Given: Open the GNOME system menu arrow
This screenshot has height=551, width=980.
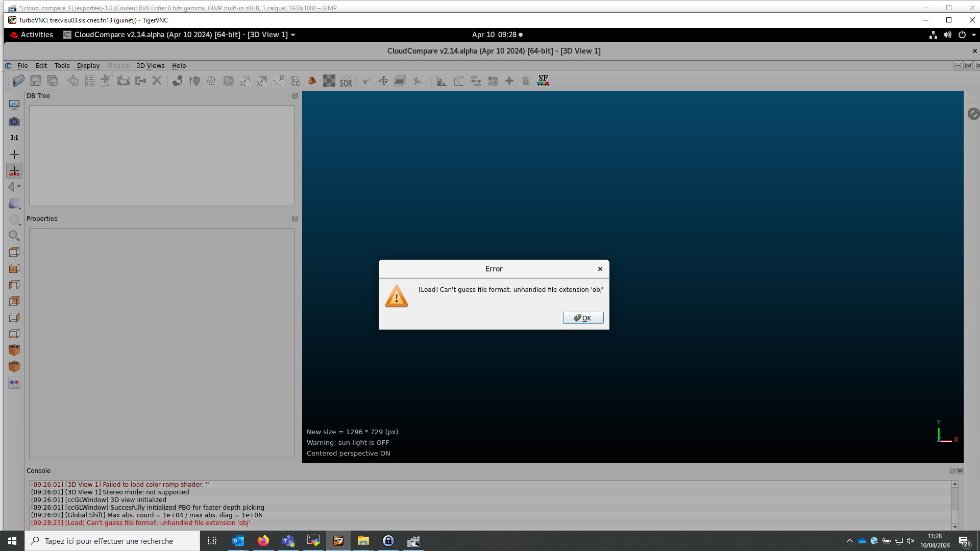Looking at the screenshot, I should [973, 35].
